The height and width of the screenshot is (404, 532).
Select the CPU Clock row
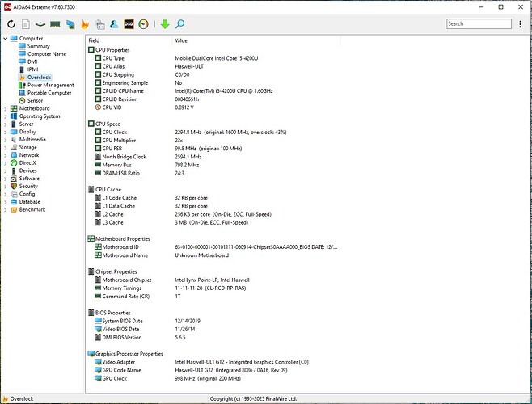(114, 132)
